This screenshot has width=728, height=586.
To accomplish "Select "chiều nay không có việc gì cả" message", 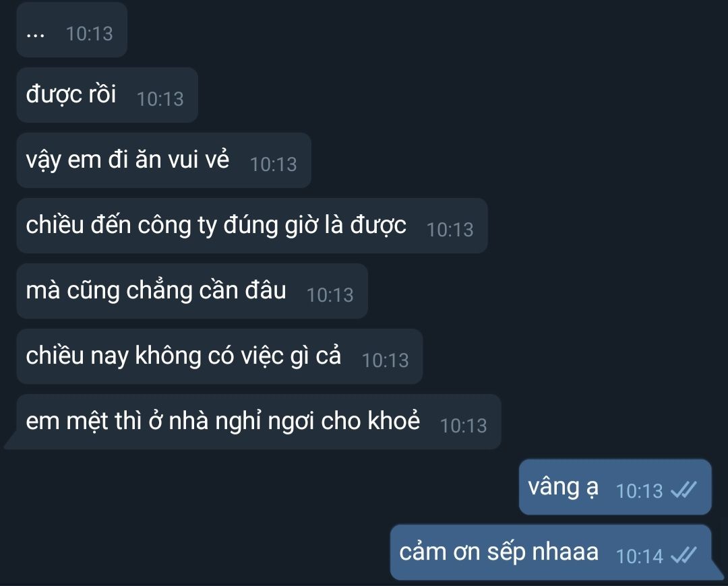I will (220, 357).
